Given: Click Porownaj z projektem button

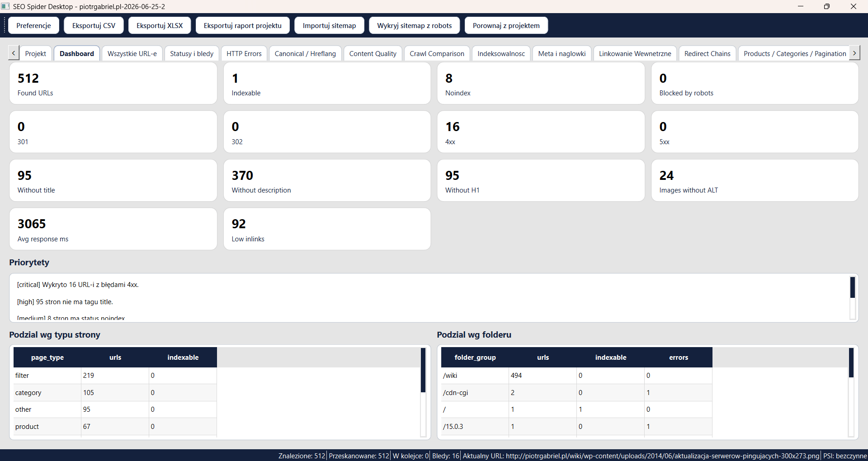Looking at the screenshot, I should [x=506, y=25].
